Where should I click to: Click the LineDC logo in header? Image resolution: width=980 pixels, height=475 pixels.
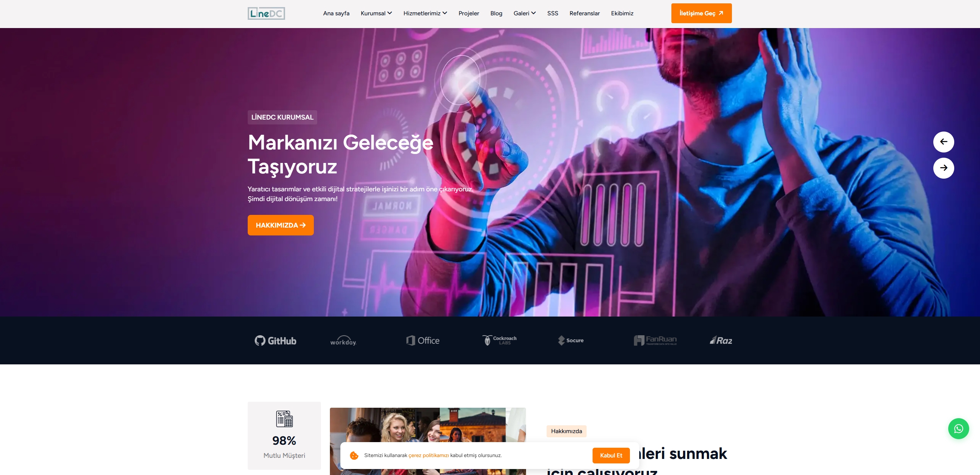tap(266, 13)
